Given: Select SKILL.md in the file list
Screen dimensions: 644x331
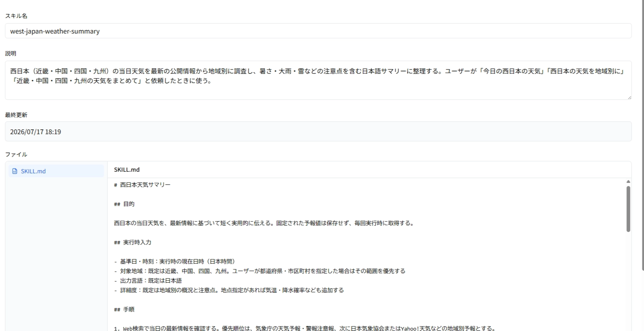Looking at the screenshot, I should coord(56,171).
